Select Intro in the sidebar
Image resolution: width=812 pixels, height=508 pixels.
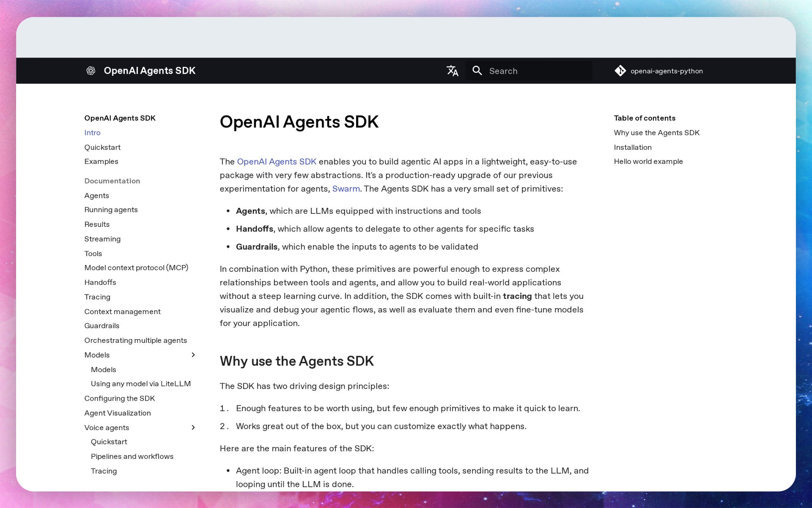click(92, 133)
